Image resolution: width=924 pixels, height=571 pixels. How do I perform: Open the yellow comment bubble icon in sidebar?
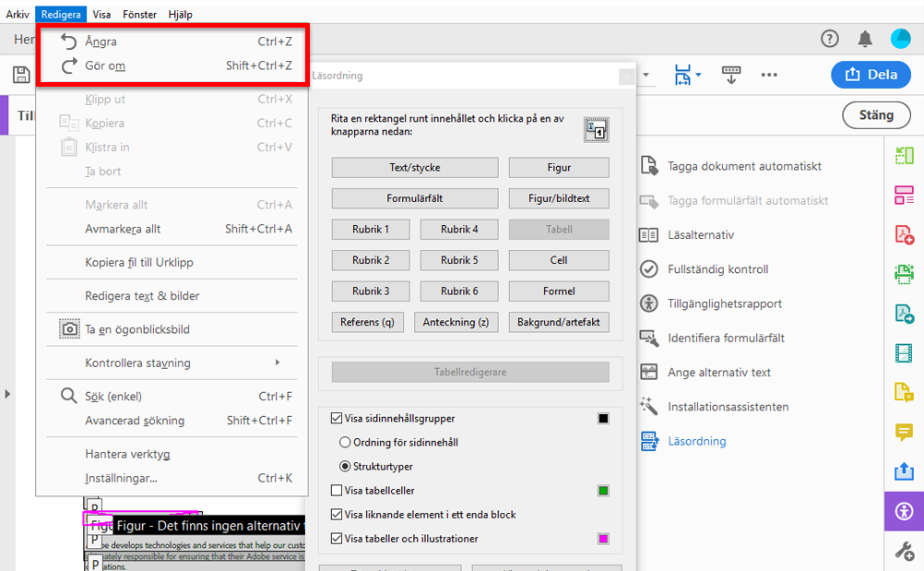point(903,432)
